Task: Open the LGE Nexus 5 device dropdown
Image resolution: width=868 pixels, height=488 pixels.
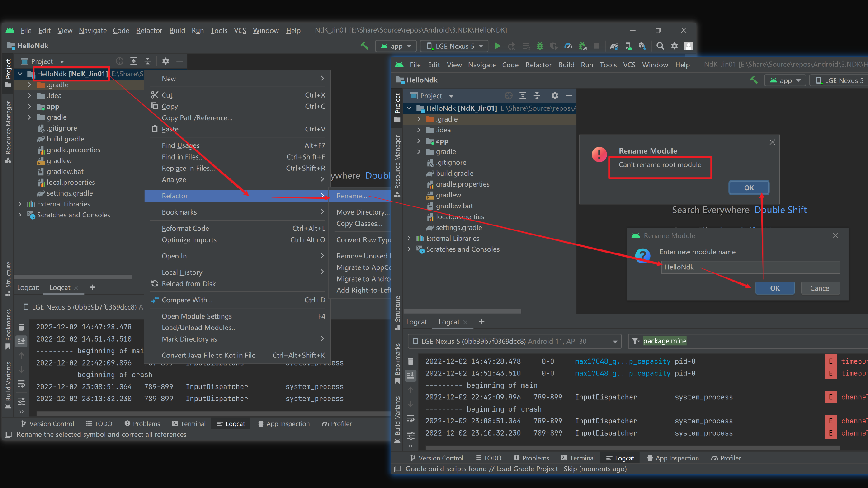Action: point(455,46)
